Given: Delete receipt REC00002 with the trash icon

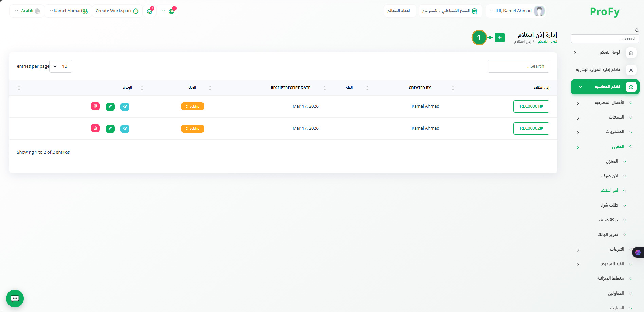Looking at the screenshot, I should [x=95, y=128].
